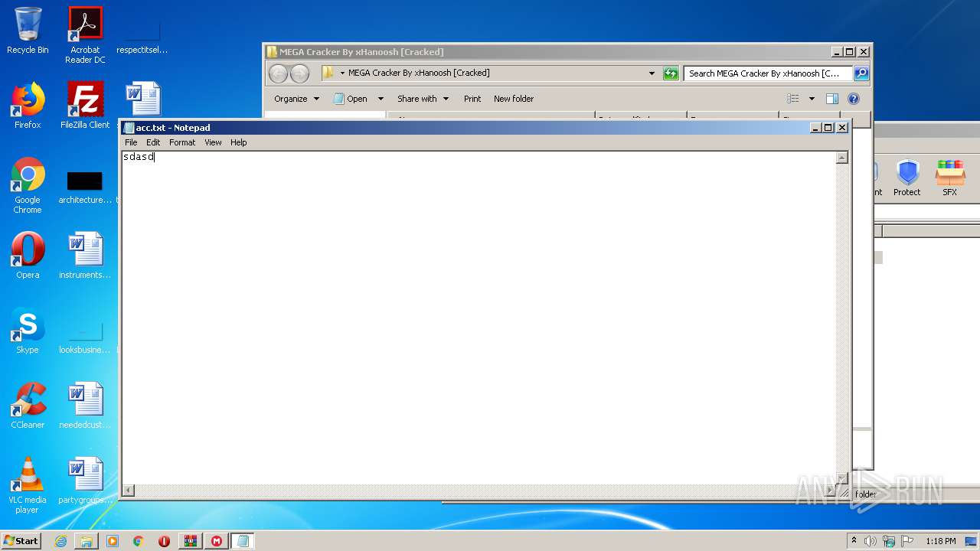Image resolution: width=980 pixels, height=551 pixels.
Task: Click the Protect shield icon in WinRAR
Action: [907, 178]
